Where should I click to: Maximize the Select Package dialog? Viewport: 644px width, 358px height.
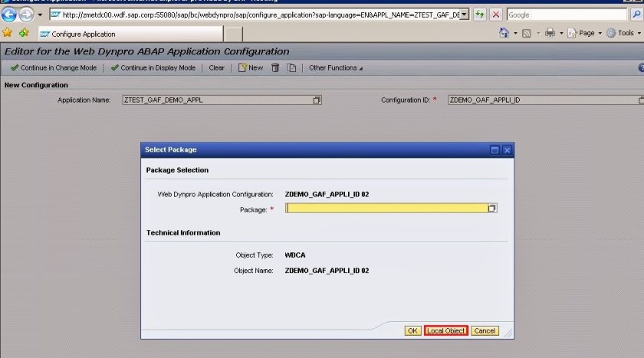coord(495,149)
